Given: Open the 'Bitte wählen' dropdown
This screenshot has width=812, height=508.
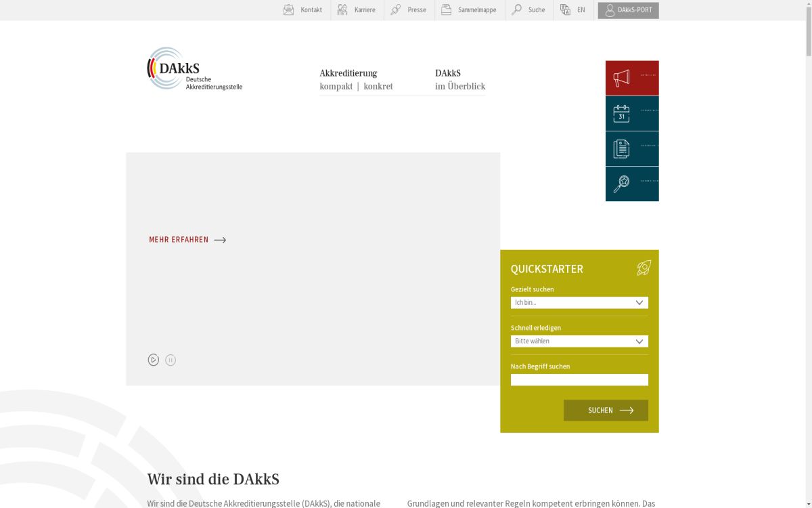Looking at the screenshot, I should coord(579,341).
